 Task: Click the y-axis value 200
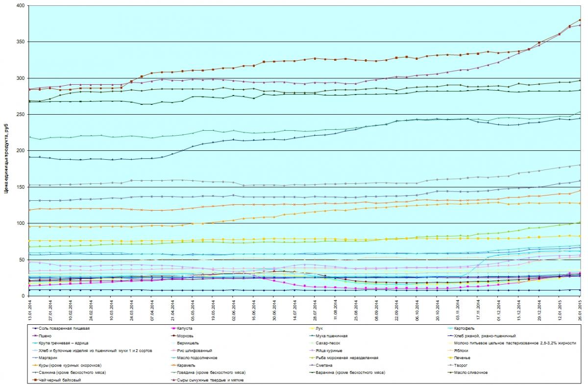20,151
